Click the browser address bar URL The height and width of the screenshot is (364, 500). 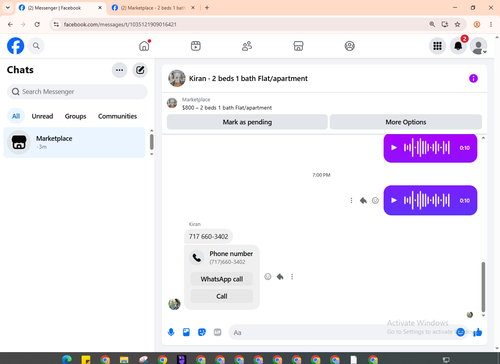coord(120,24)
